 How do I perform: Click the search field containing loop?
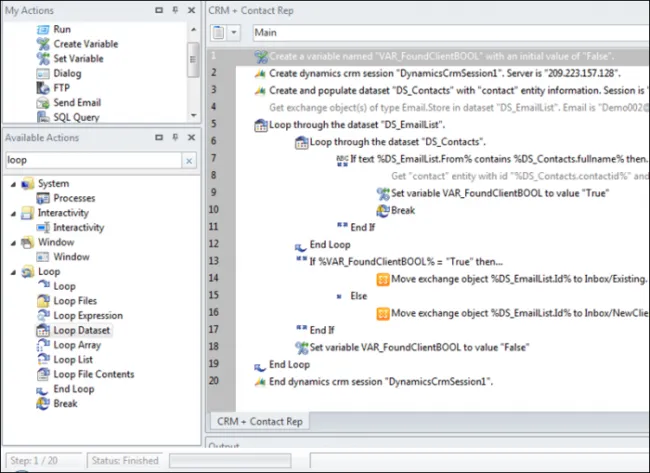point(94,160)
